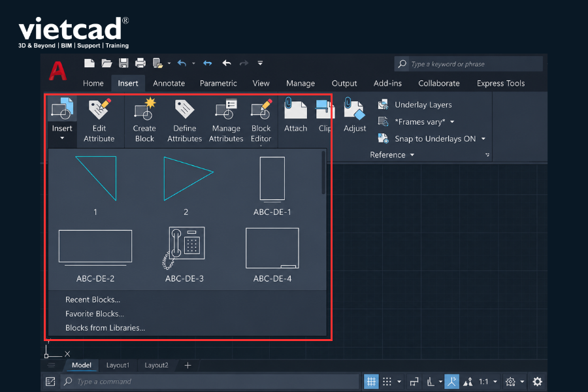Insert block named 1
588x392 pixels.
coord(95,185)
